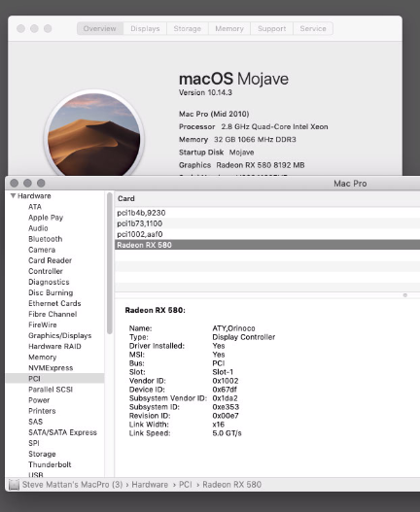
Task: Select the Overview tab
Action: click(x=100, y=29)
